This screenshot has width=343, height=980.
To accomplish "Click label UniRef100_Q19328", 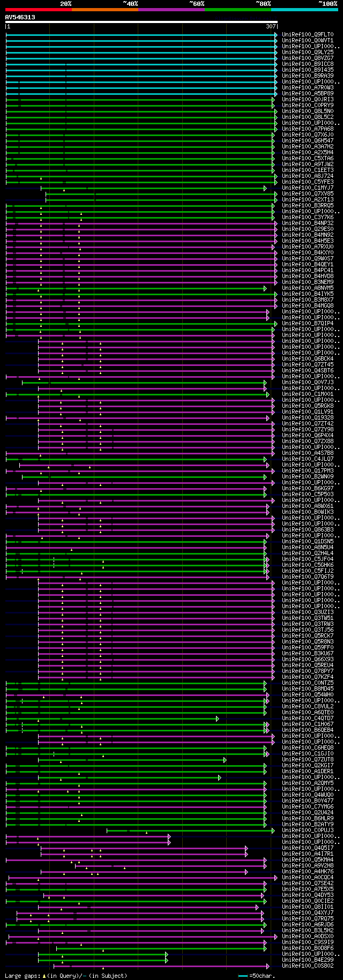I will coord(308,418).
